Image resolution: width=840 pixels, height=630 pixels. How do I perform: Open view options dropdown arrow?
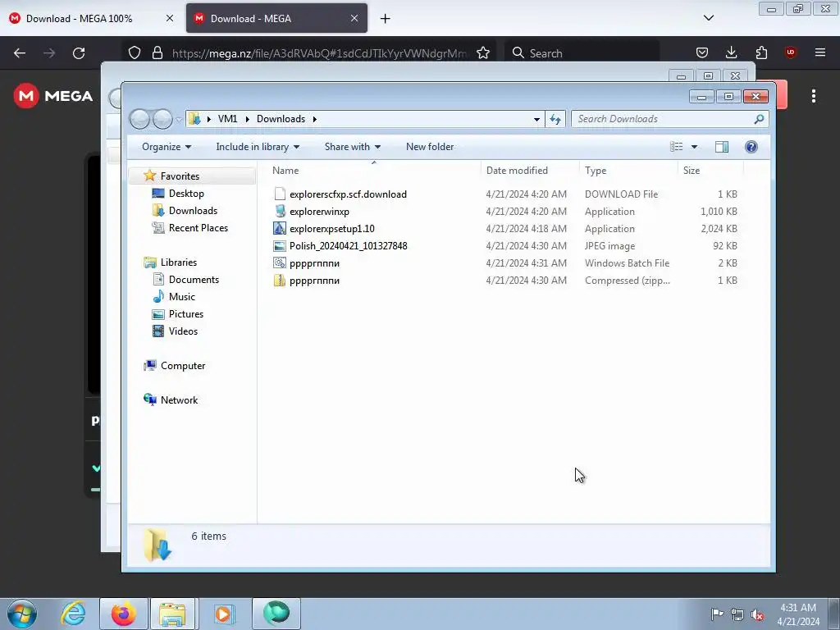tap(694, 147)
